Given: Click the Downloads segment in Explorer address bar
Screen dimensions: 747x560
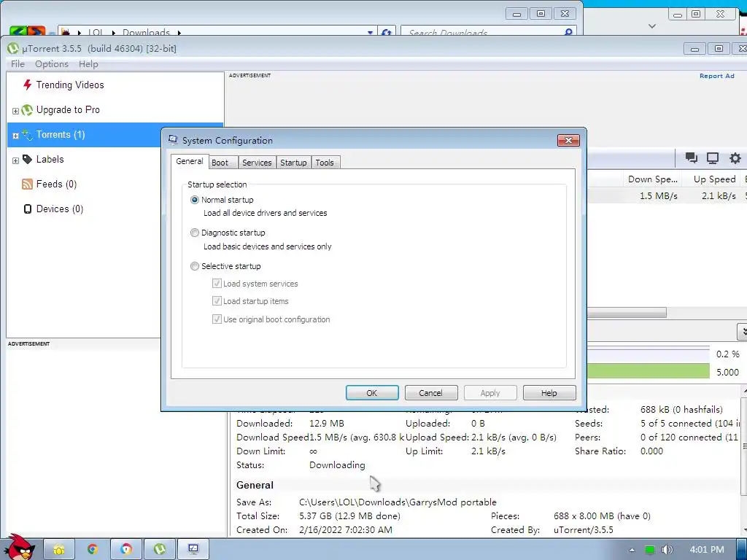Looking at the screenshot, I should coord(146,32).
